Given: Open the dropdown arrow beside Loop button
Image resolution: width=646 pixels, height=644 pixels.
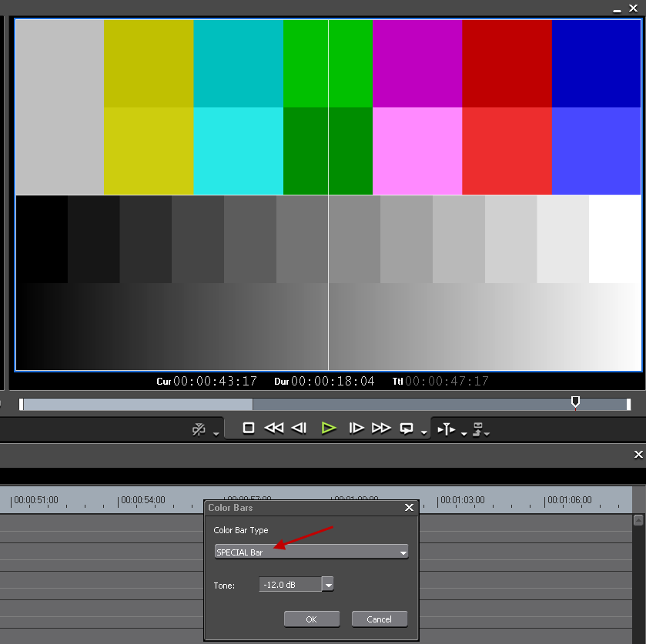Looking at the screenshot, I should click(424, 434).
